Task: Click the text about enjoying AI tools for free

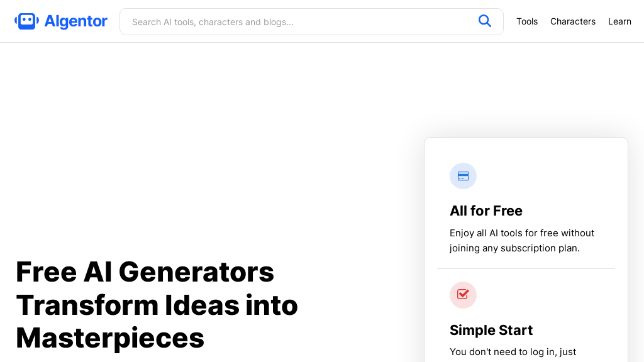Action: (x=521, y=233)
